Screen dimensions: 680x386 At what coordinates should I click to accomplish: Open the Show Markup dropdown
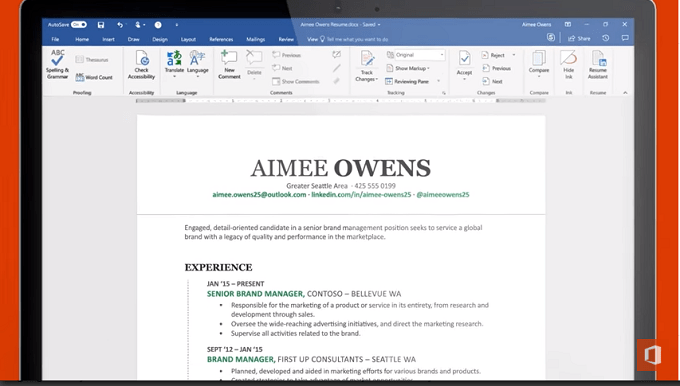click(408, 68)
